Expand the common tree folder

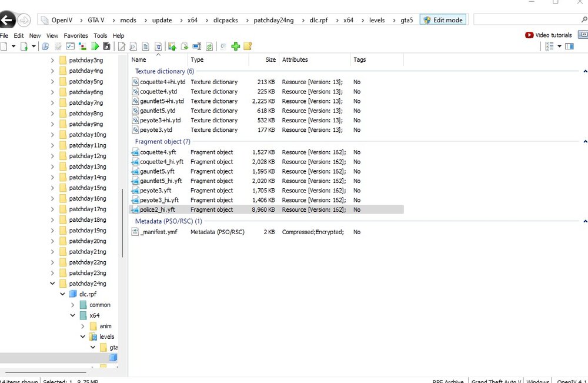point(73,305)
